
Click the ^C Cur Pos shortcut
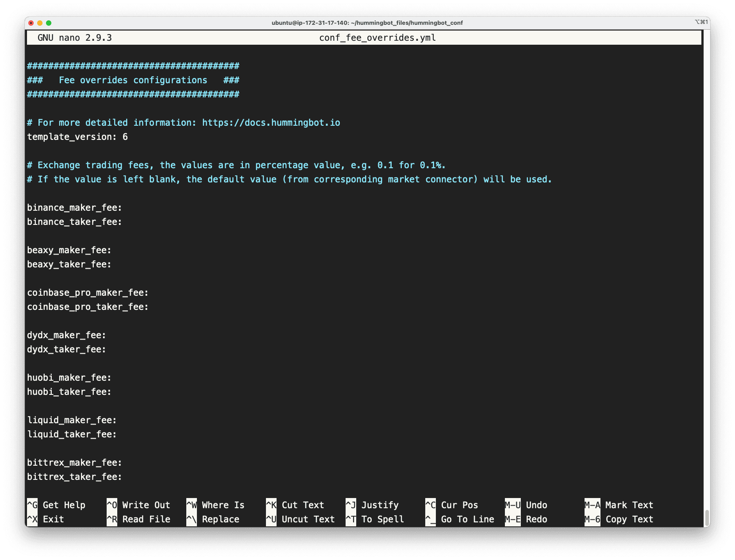[452, 505]
